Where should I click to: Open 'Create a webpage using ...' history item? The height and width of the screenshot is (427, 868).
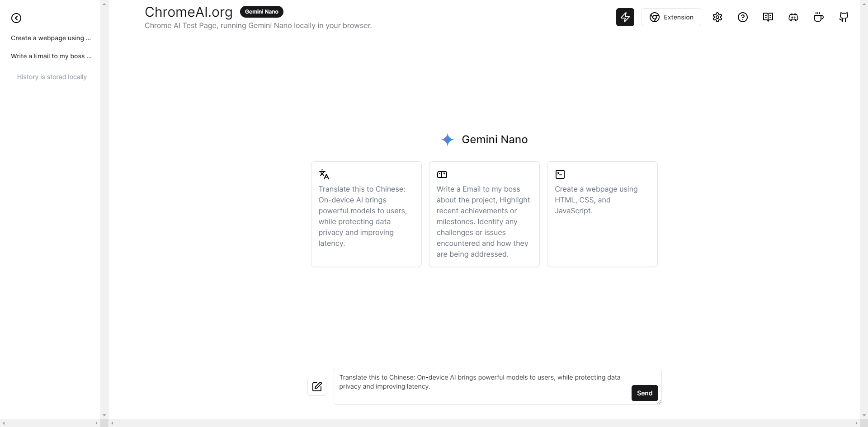[x=51, y=38]
